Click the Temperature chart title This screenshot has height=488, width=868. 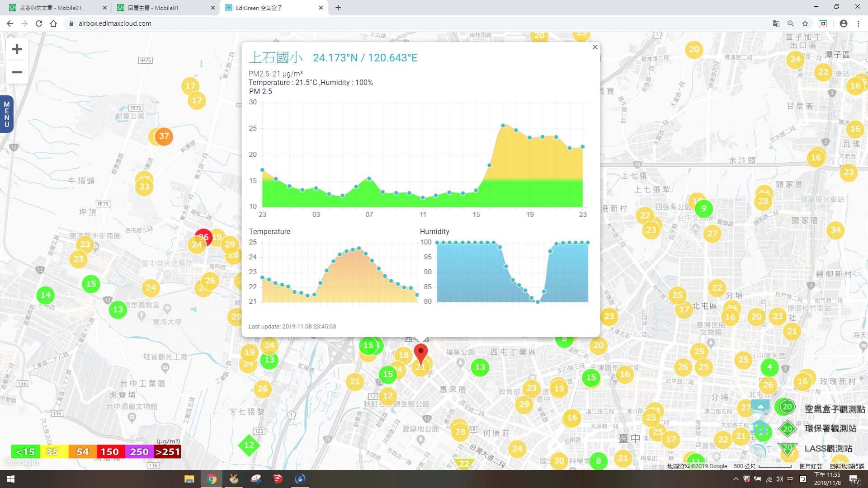pyautogui.click(x=270, y=231)
